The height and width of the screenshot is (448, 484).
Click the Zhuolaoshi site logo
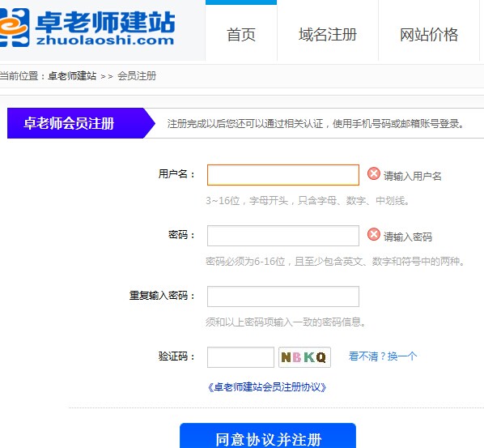(87, 28)
